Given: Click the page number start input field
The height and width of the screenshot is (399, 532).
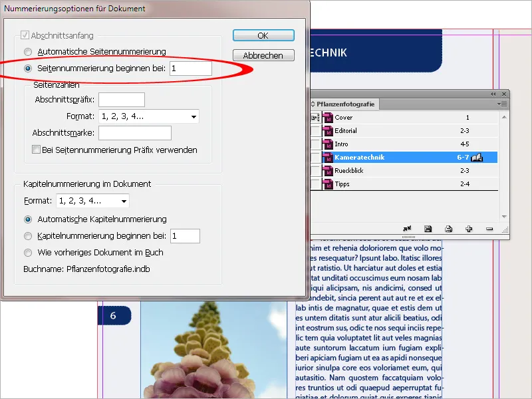Looking at the screenshot, I should pyautogui.click(x=191, y=68).
